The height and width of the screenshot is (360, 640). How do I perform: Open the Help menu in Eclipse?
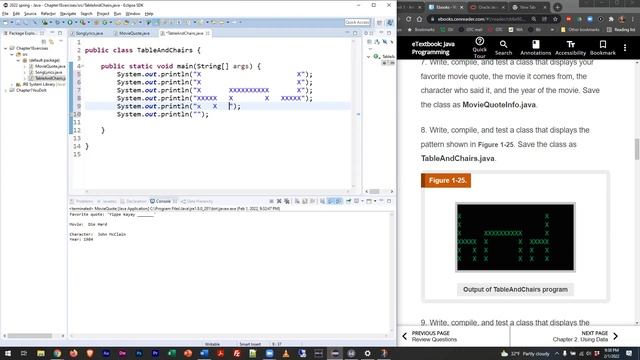(149, 13)
